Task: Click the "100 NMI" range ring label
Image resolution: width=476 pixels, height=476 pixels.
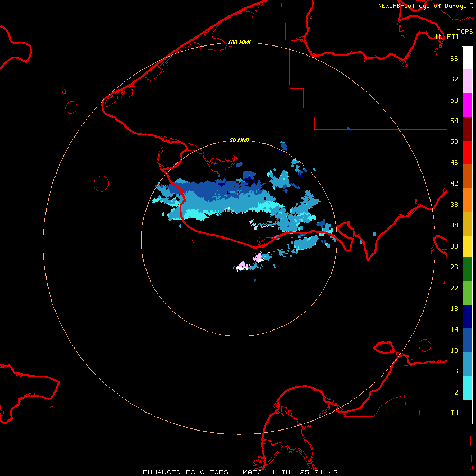Action: click(239, 42)
